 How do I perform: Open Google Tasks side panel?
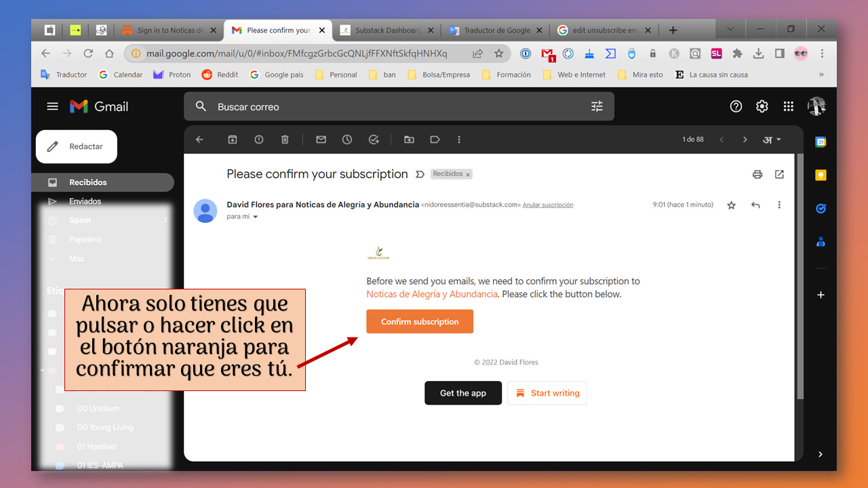pos(821,209)
